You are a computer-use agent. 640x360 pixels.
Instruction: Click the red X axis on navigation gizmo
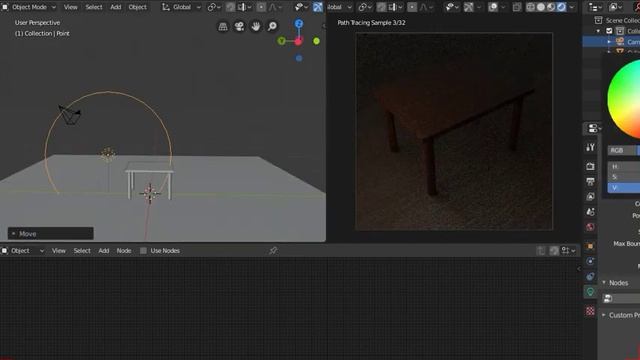pos(298,41)
